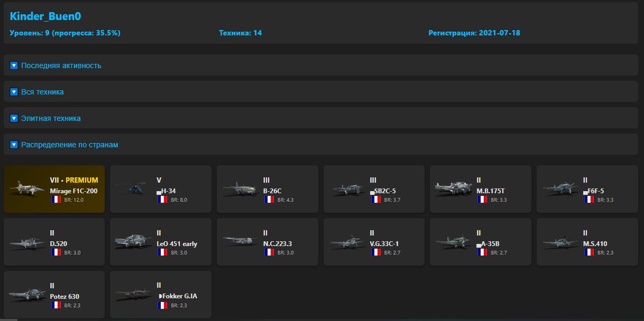Open the F6F-5 vehicle card
644x321 pixels.
click(x=587, y=189)
